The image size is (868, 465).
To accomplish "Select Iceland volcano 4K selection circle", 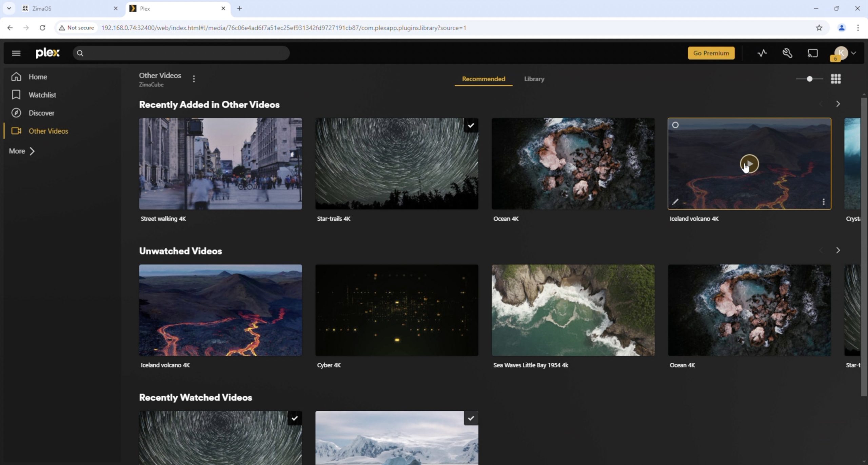I will [x=675, y=125].
